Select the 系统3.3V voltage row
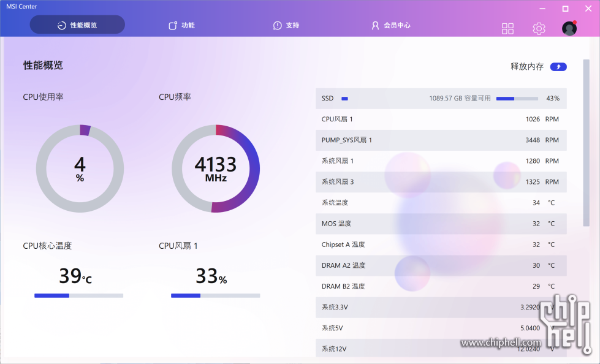The image size is (600, 364). tap(441, 307)
